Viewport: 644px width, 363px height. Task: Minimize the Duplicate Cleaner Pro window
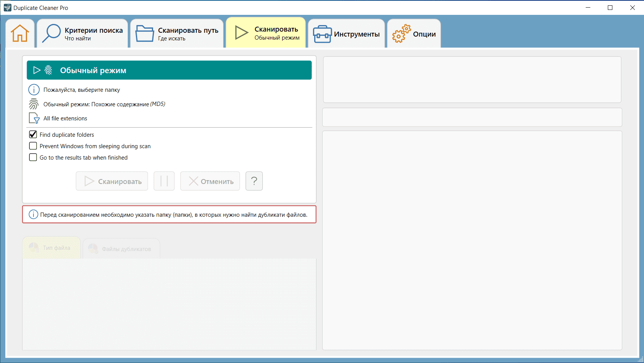(x=588, y=8)
